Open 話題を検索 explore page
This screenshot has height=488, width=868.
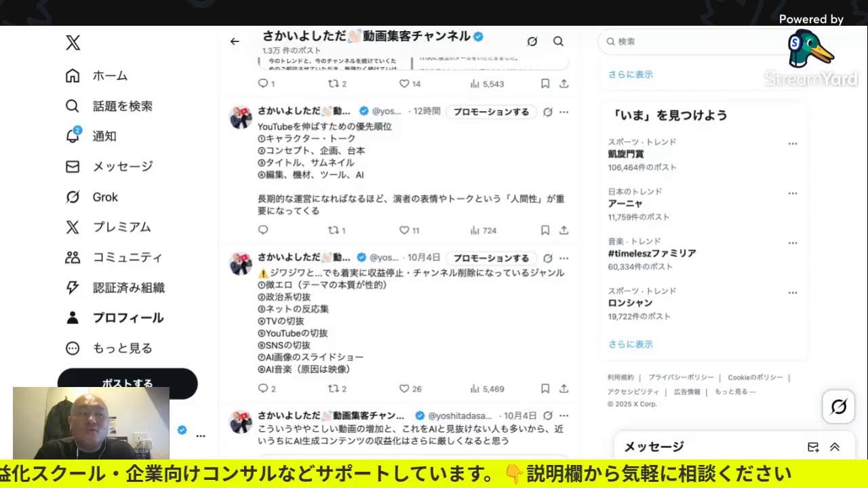point(108,106)
